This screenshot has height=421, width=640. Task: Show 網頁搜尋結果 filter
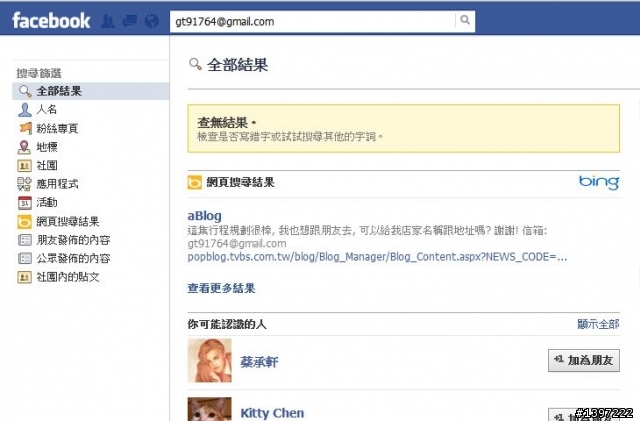(x=68, y=222)
